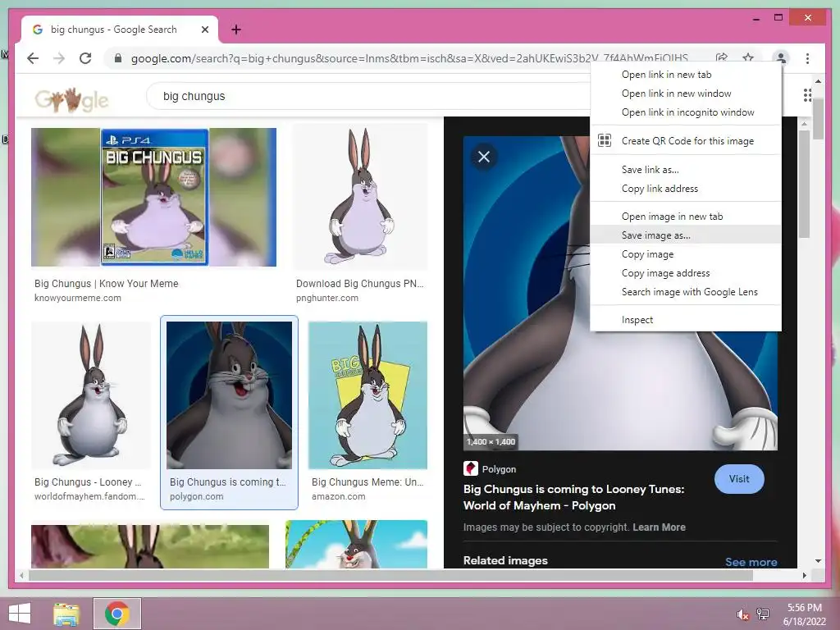Close the big chungus Google Search tab
840x630 pixels.
(x=204, y=30)
